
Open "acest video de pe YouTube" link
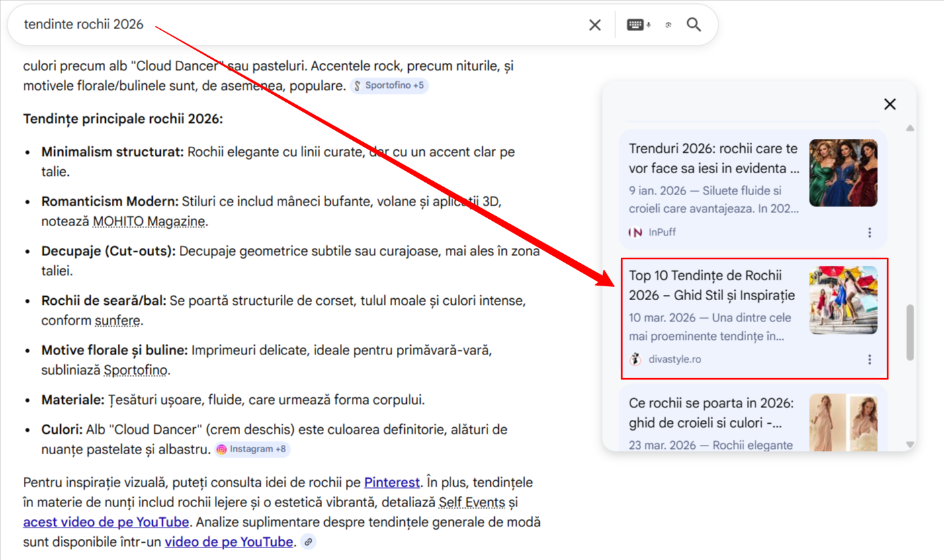(106, 522)
